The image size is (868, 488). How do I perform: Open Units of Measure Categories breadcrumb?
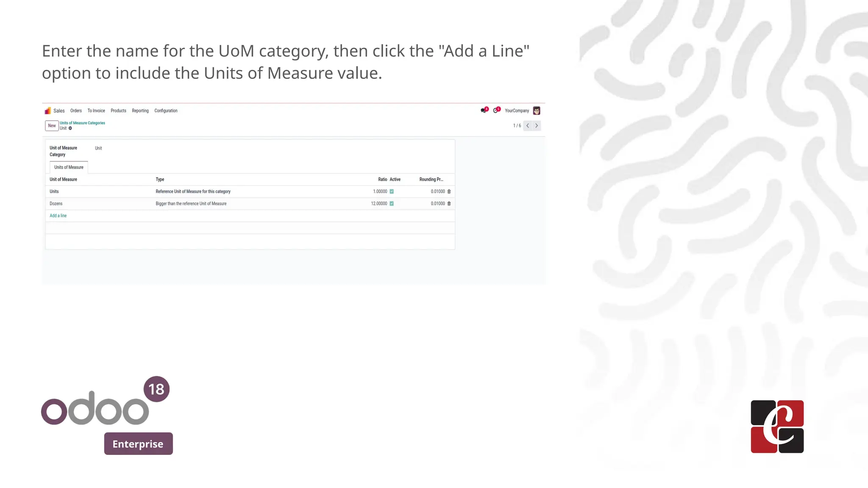[82, 123]
